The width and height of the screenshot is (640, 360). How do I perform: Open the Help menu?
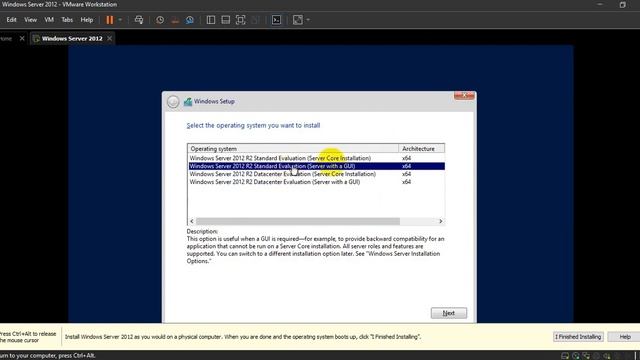click(87, 20)
